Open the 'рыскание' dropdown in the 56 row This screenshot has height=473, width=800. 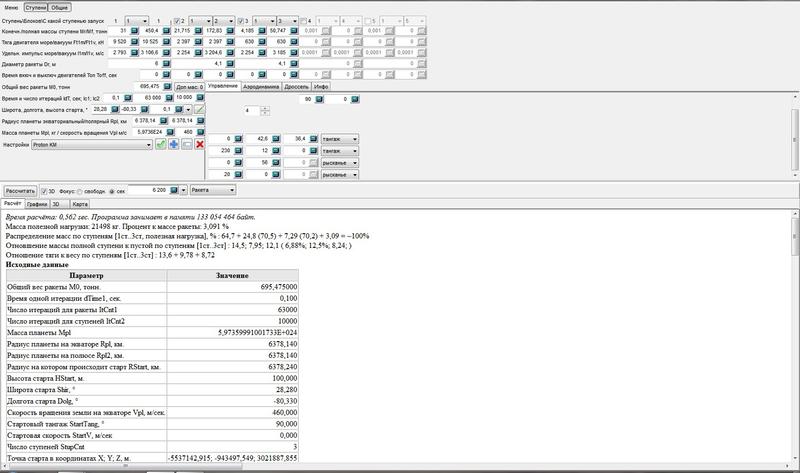[x=340, y=163]
